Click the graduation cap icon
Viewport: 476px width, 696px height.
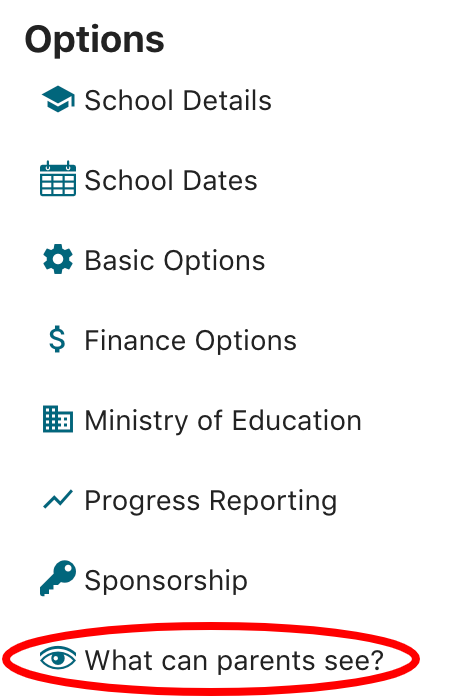58,99
